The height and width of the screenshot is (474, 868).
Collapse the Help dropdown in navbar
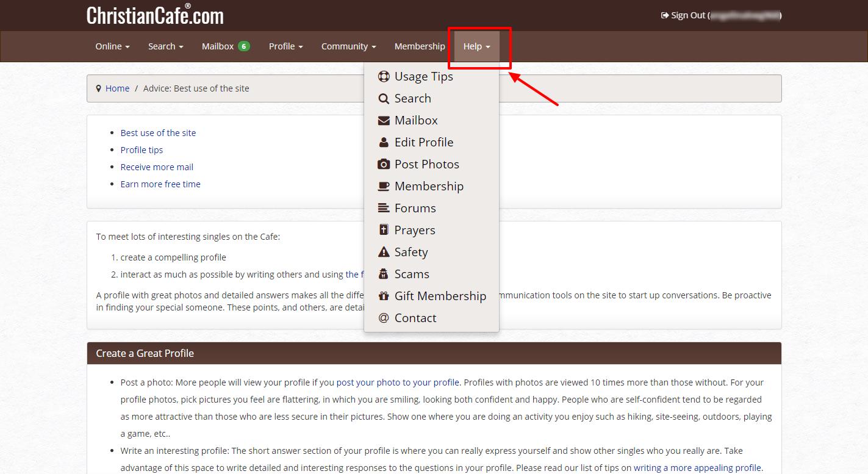476,46
